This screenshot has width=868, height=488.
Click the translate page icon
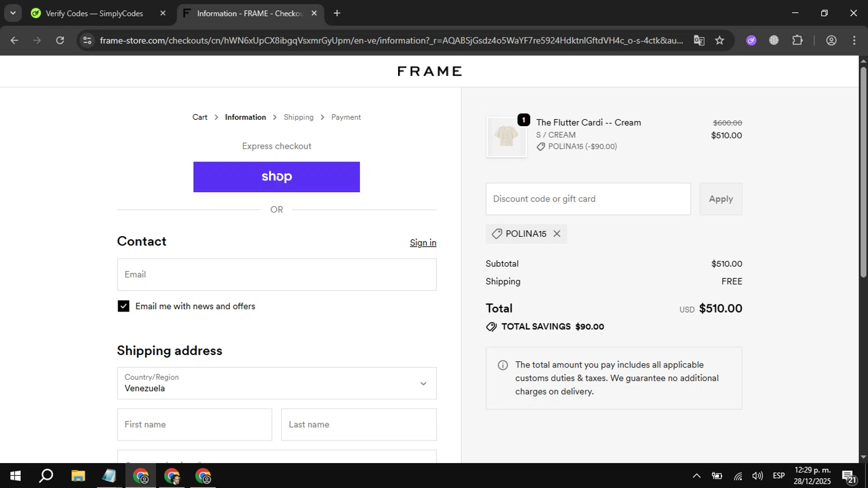(x=699, y=41)
